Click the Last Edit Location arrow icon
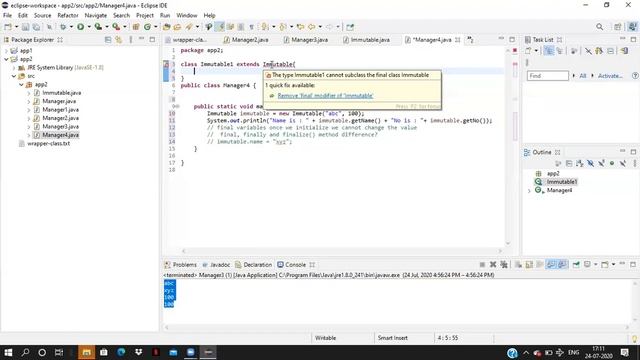640x360 pixels. click(300, 27)
